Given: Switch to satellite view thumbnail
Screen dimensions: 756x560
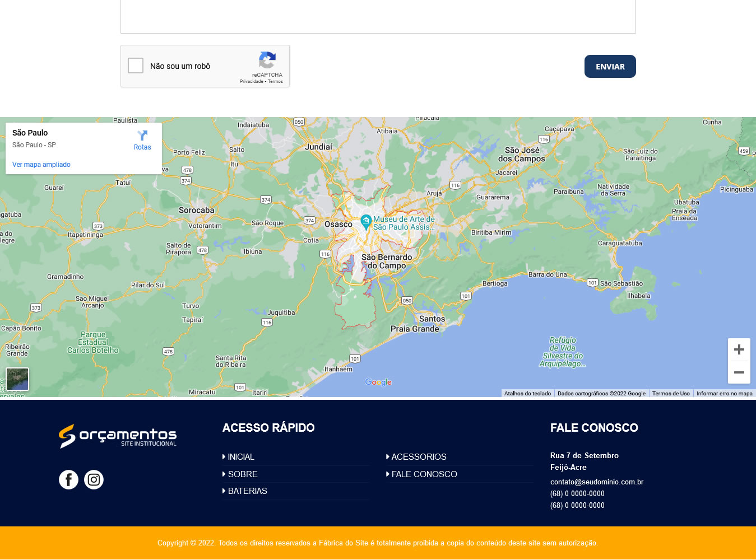Looking at the screenshot, I should pyautogui.click(x=17, y=379).
